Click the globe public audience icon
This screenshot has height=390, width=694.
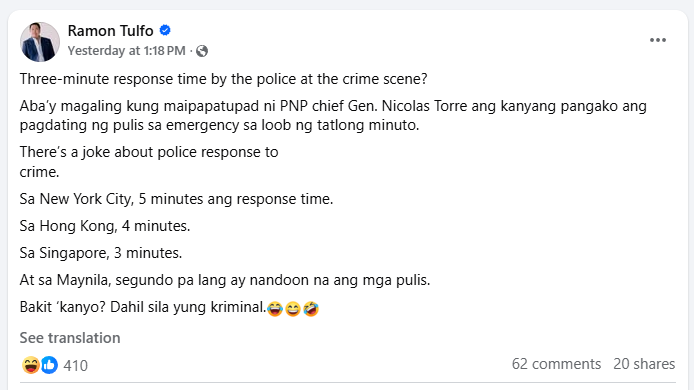202,51
